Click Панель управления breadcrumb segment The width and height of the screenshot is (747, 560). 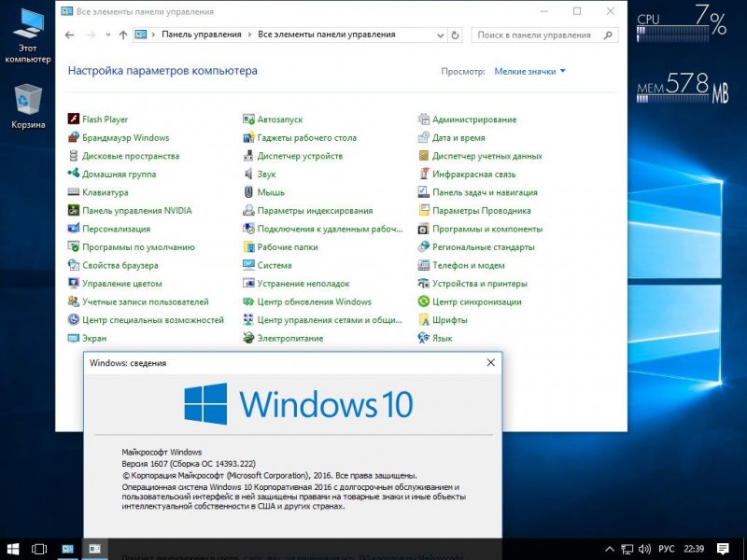click(x=202, y=35)
